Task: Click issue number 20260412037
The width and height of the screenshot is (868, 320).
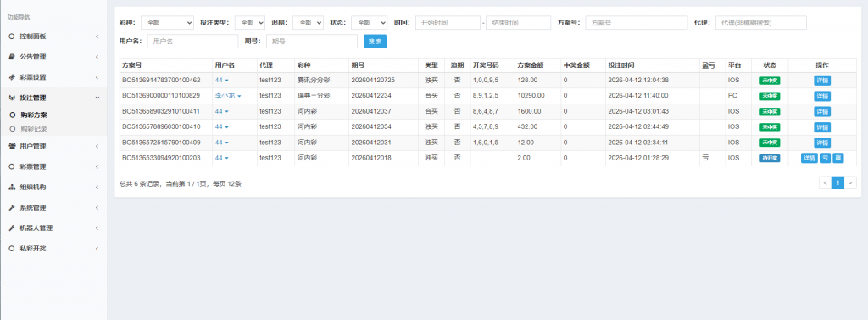Action: 371,111
